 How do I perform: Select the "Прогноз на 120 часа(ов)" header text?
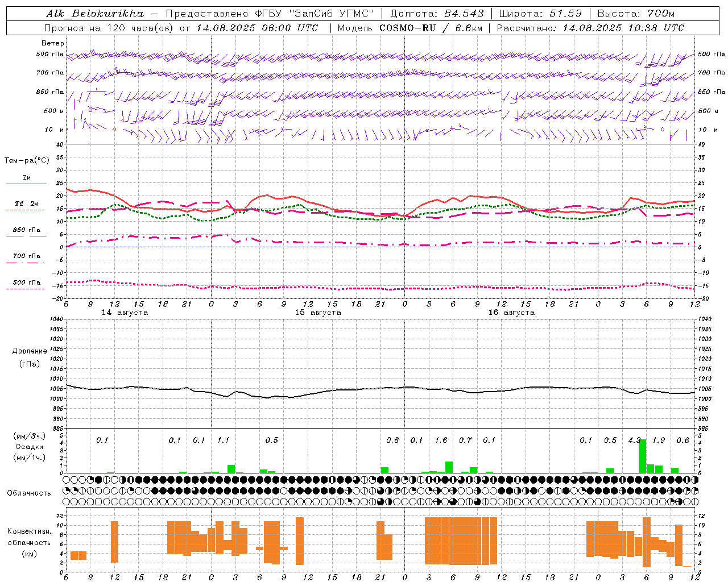tap(109, 28)
